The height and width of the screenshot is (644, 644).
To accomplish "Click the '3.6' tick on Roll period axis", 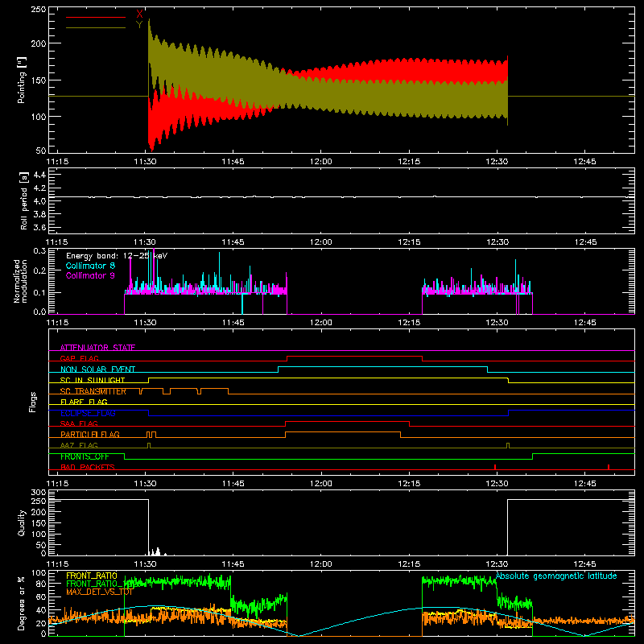I will 39,227.
